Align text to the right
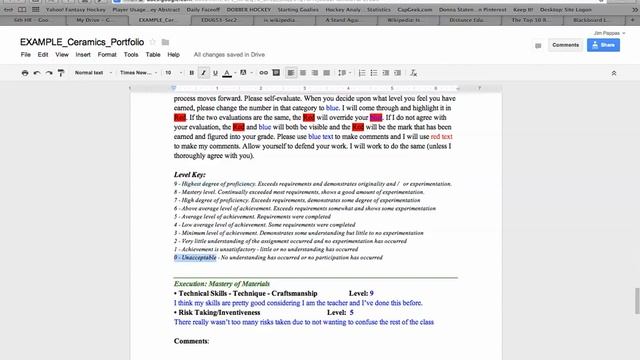 coord(315,73)
